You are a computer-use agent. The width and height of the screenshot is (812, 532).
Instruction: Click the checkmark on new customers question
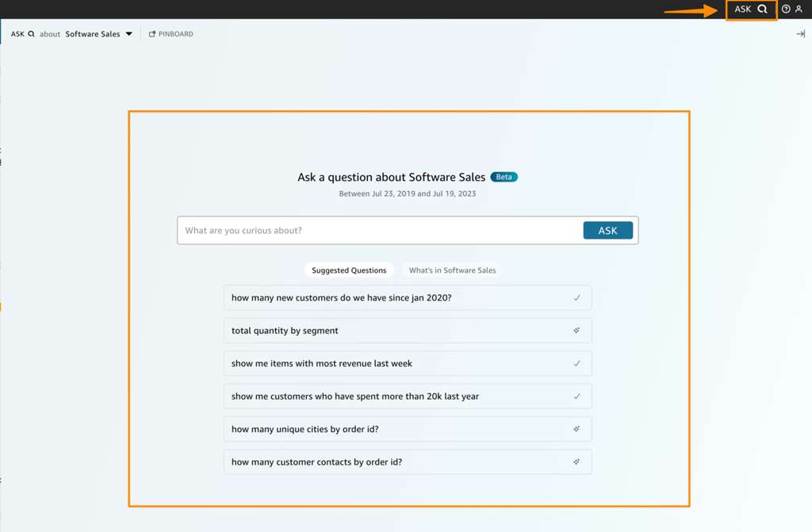(578, 297)
